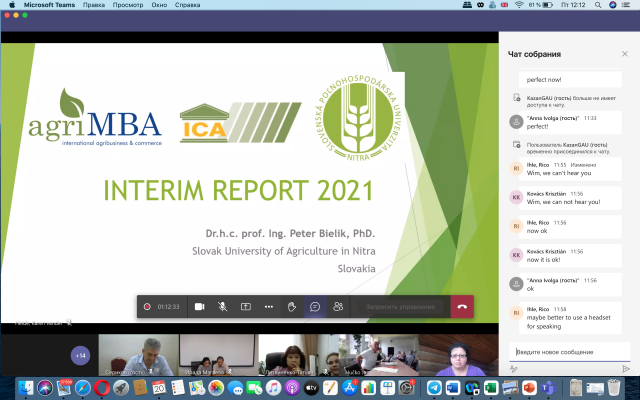640x400 pixels.
Task: Click the send message arrow icon
Action: (x=625, y=369)
